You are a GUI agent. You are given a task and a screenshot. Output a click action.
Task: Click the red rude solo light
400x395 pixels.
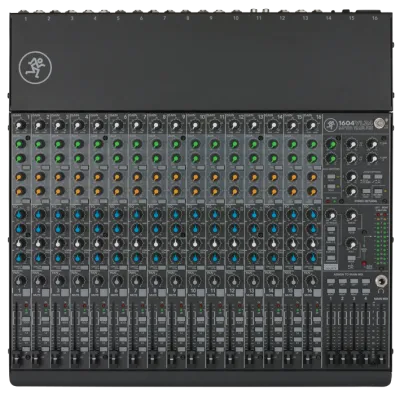coord(364,263)
